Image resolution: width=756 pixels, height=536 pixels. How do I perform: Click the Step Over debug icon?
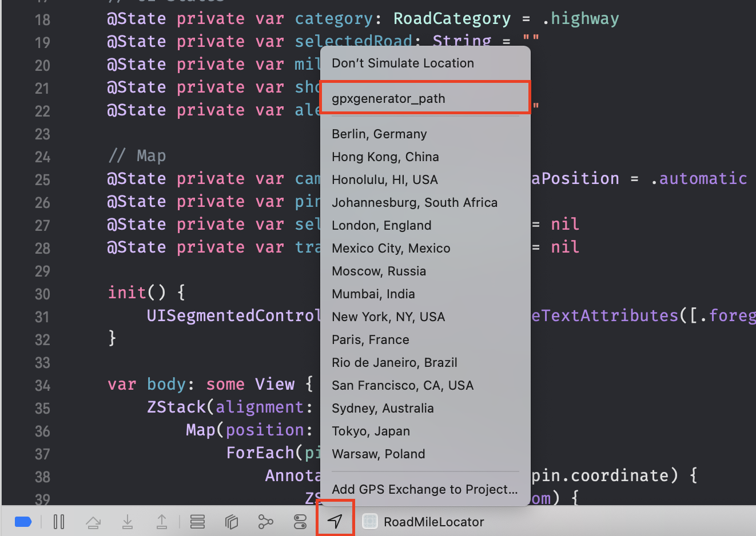pos(93,522)
